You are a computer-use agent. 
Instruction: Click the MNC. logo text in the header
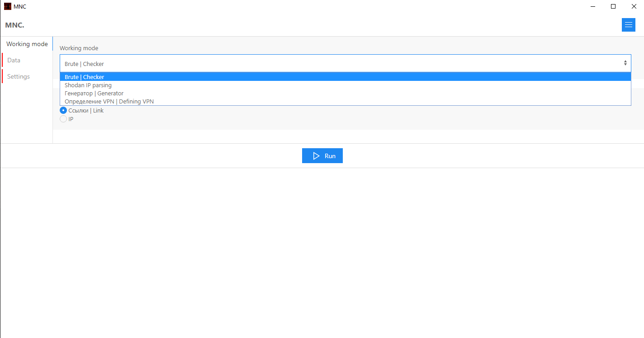point(14,25)
